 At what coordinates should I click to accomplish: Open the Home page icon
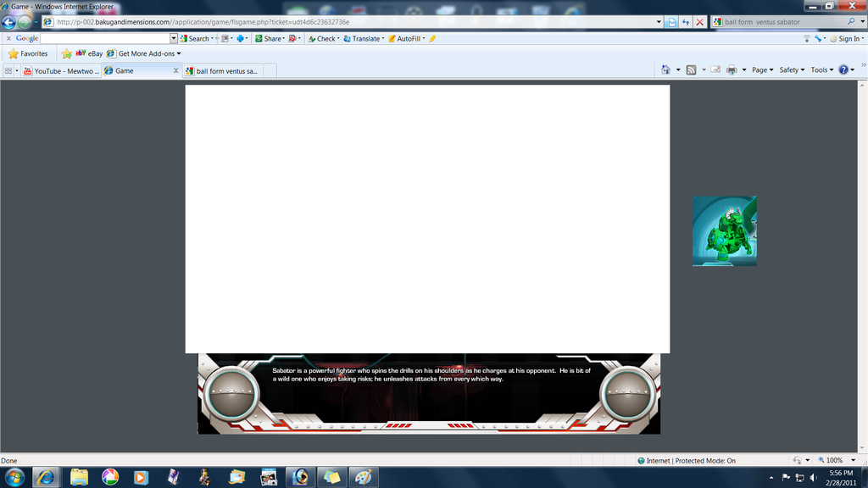coord(666,70)
